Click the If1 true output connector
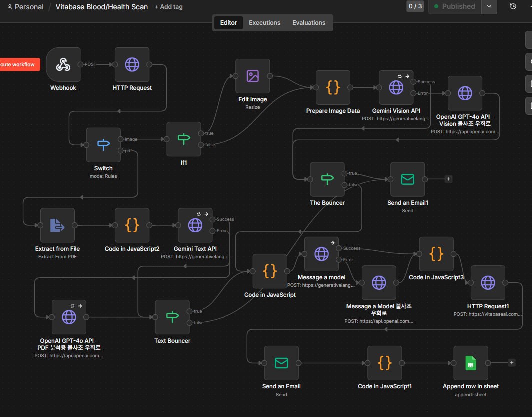 click(x=201, y=133)
